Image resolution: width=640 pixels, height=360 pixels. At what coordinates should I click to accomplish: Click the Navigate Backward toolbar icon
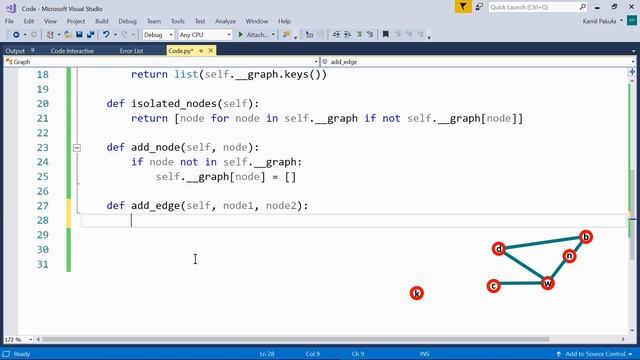coord(16,35)
